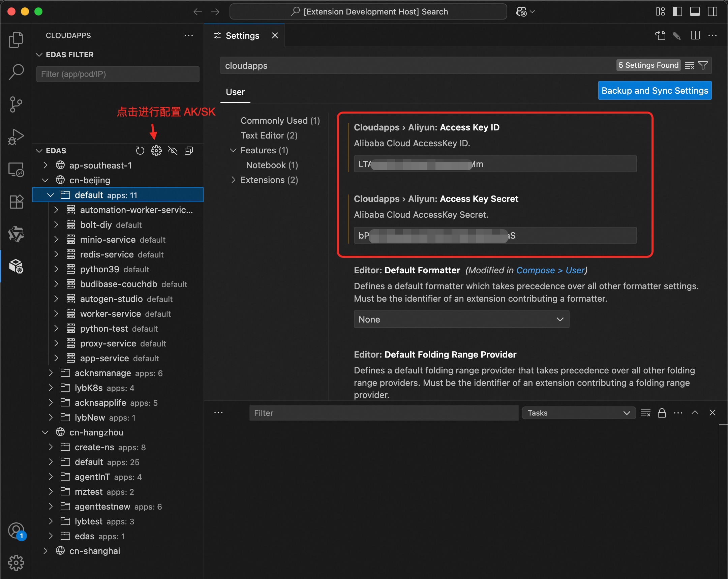Image resolution: width=728 pixels, height=579 pixels.
Task: Toggle the output scroll lock icon
Action: click(x=662, y=413)
